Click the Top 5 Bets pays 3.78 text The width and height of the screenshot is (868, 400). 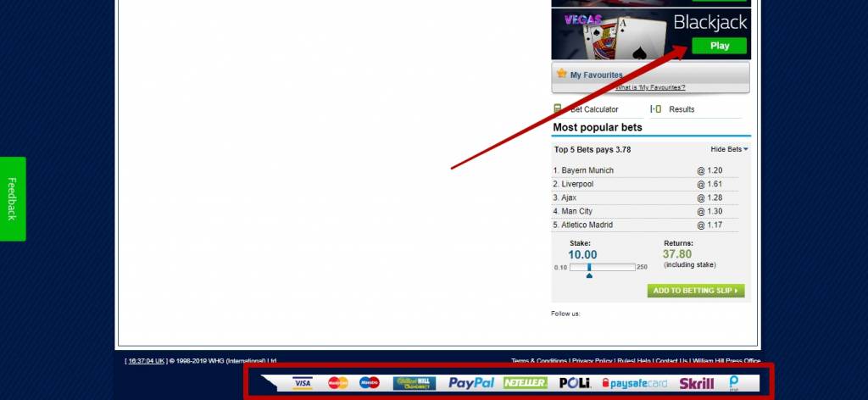(x=593, y=149)
